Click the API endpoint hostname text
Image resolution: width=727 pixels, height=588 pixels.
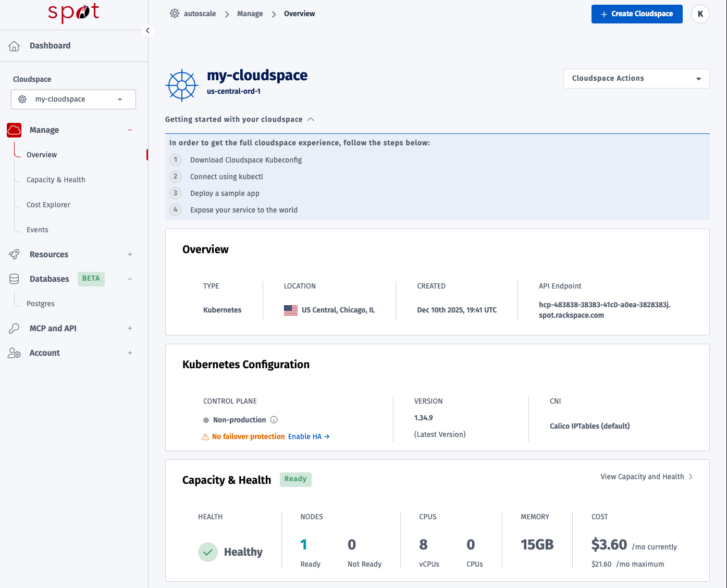click(605, 310)
